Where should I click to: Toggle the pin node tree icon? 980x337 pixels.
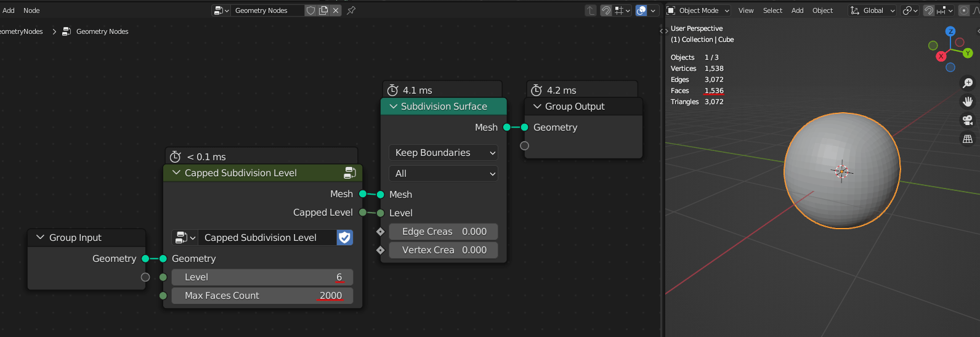click(351, 10)
